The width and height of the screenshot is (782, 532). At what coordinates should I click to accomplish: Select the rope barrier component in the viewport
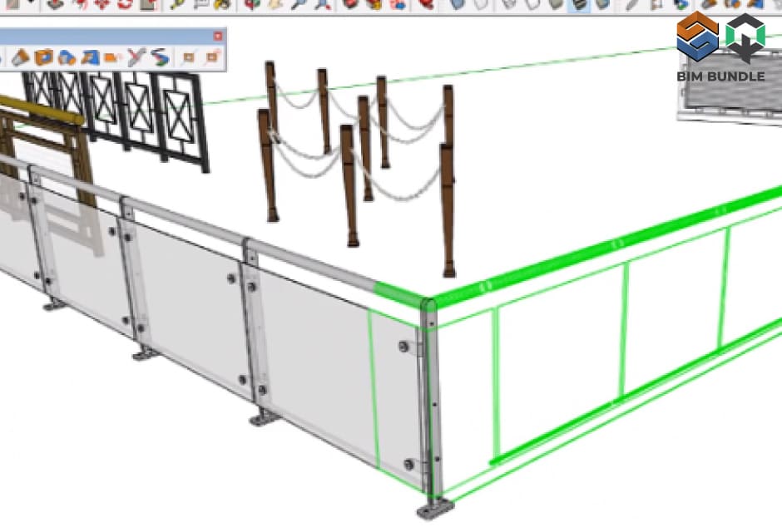click(358, 166)
